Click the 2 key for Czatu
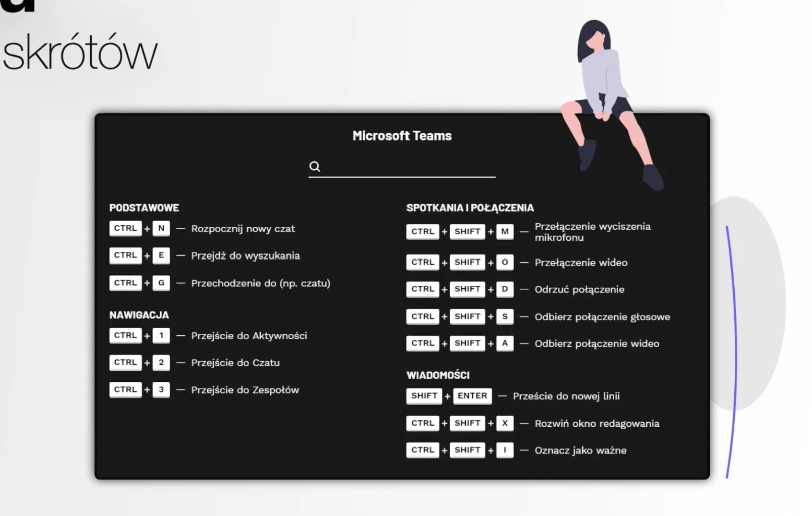The height and width of the screenshot is (516, 812). [161, 362]
